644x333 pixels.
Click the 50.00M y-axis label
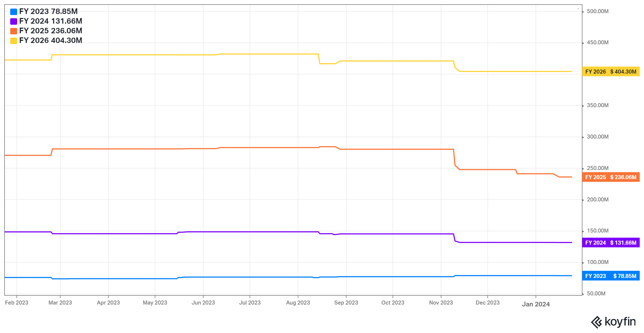(x=596, y=294)
